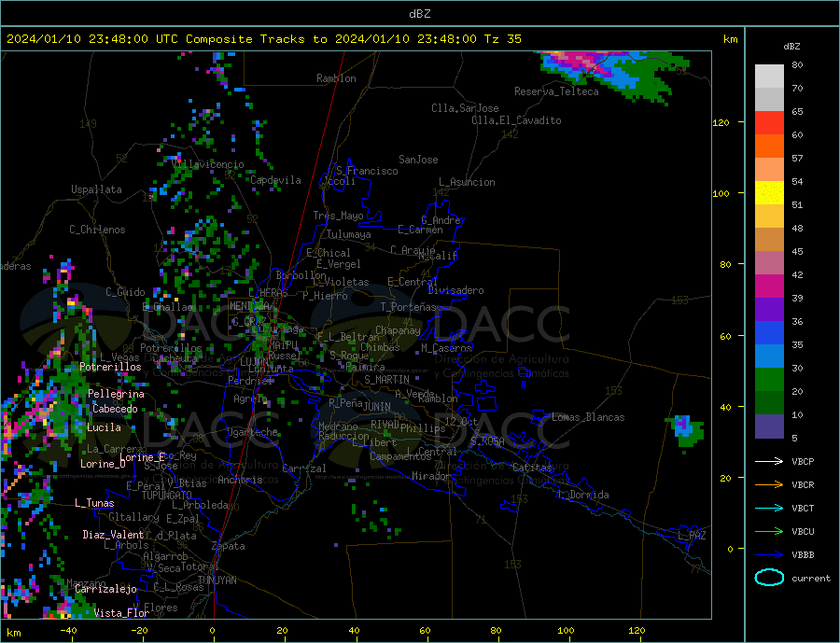
Task: Click the blue VBBB arrow in legend
Action: pyautogui.click(x=771, y=554)
